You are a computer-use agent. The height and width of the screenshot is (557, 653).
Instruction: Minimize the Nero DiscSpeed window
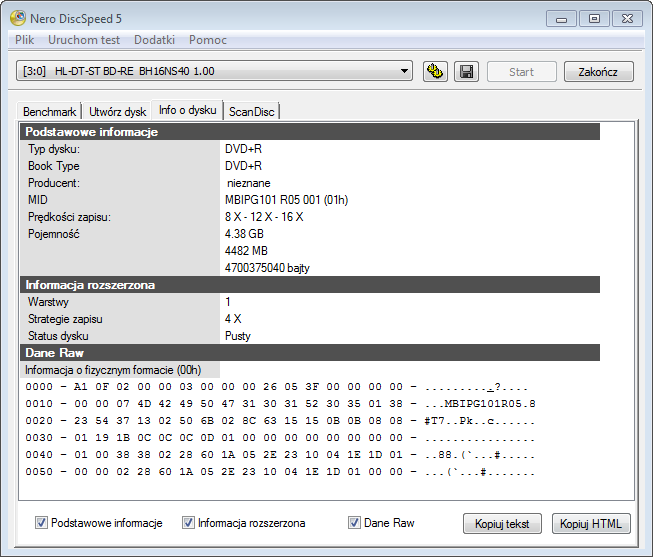(561, 19)
